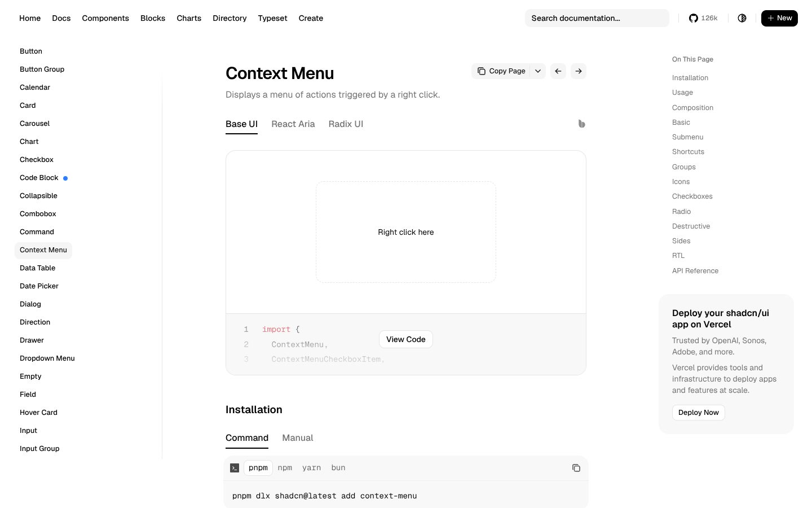This screenshot has width=812, height=508.
Task: Select the Command installation tab
Action: pyautogui.click(x=247, y=438)
